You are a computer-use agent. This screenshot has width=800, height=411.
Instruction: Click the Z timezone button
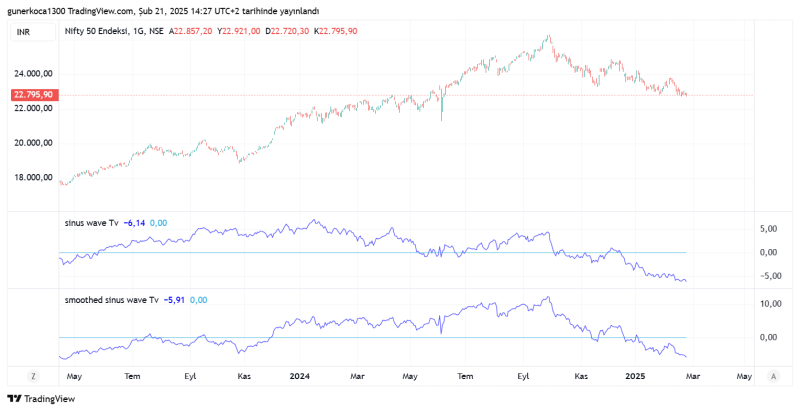33,376
